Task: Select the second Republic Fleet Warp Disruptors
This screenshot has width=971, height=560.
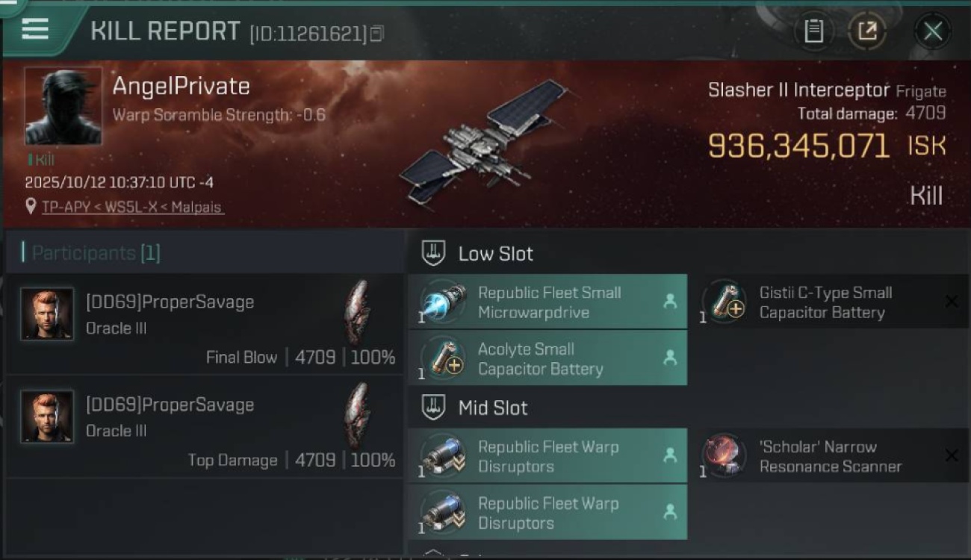Action: pyautogui.click(x=547, y=513)
